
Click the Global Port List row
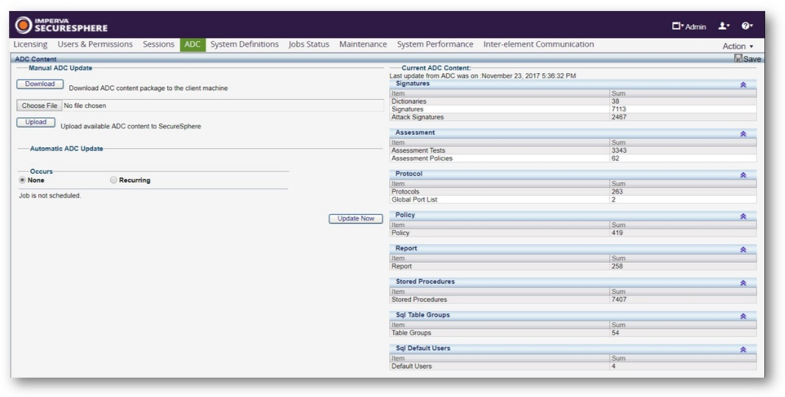(573, 200)
